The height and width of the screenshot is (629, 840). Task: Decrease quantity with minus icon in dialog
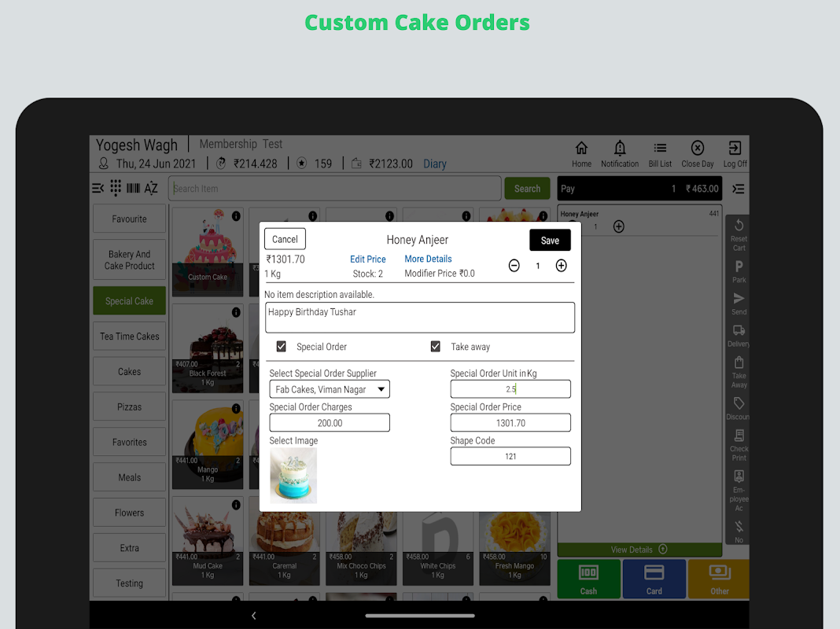pyautogui.click(x=514, y=266)
